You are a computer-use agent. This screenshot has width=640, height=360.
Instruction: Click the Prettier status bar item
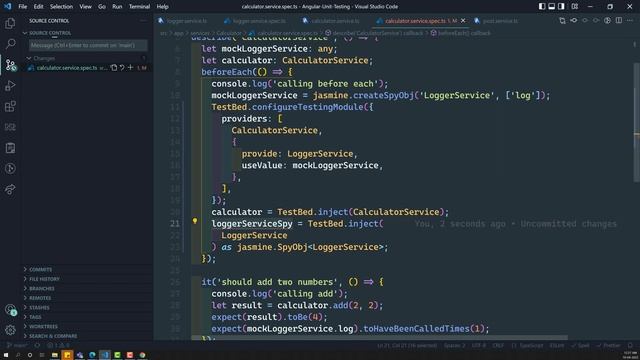pyautogui.click(x=609, y=345)
